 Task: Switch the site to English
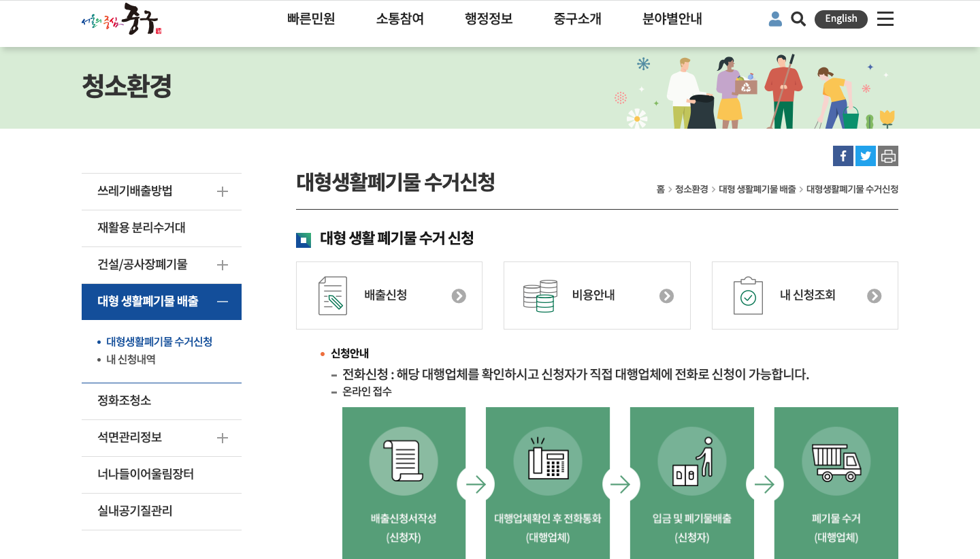click(x=840, y=19)
